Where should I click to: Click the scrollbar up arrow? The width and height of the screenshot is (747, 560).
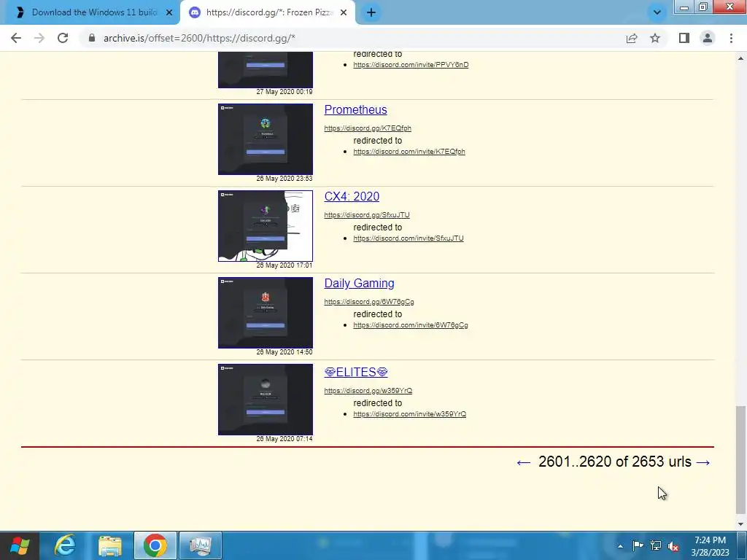740,58
